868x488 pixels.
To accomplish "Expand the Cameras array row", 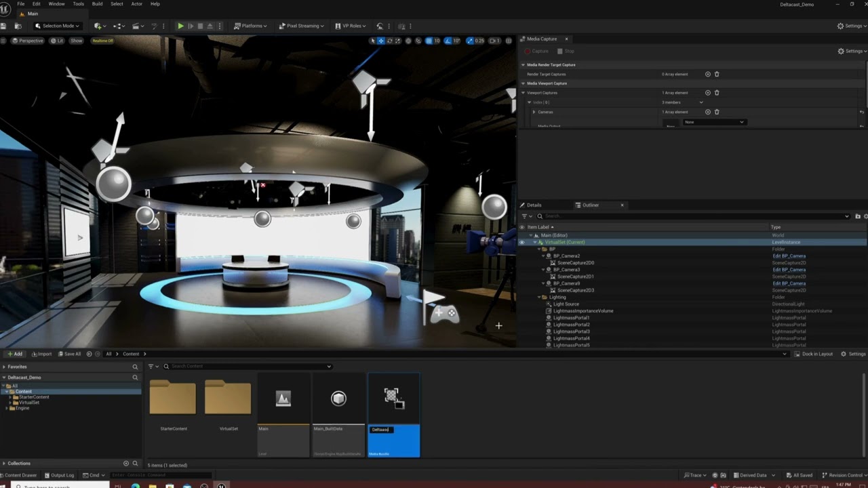I will pyautogui.click(x=534, y=112).
